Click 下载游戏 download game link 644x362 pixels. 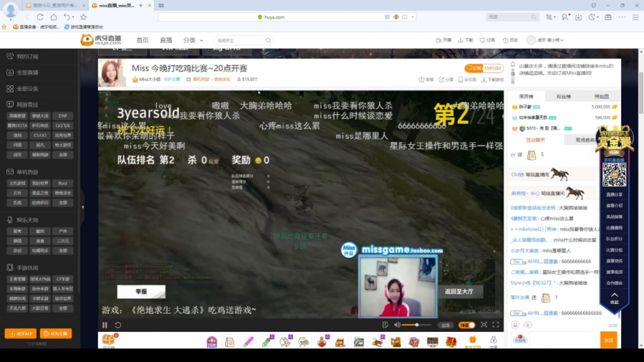point(492,80)
